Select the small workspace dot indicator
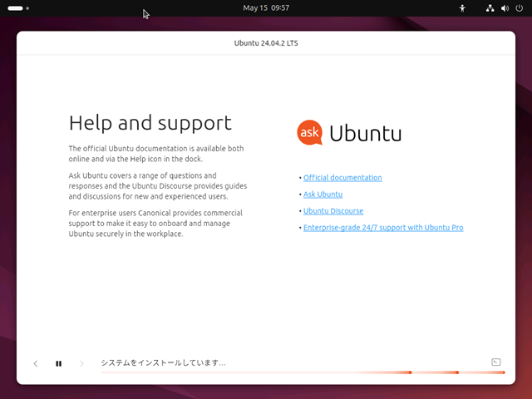Image resolution: width=532 pixels, height=399 pixels. (x=27, y=8)
